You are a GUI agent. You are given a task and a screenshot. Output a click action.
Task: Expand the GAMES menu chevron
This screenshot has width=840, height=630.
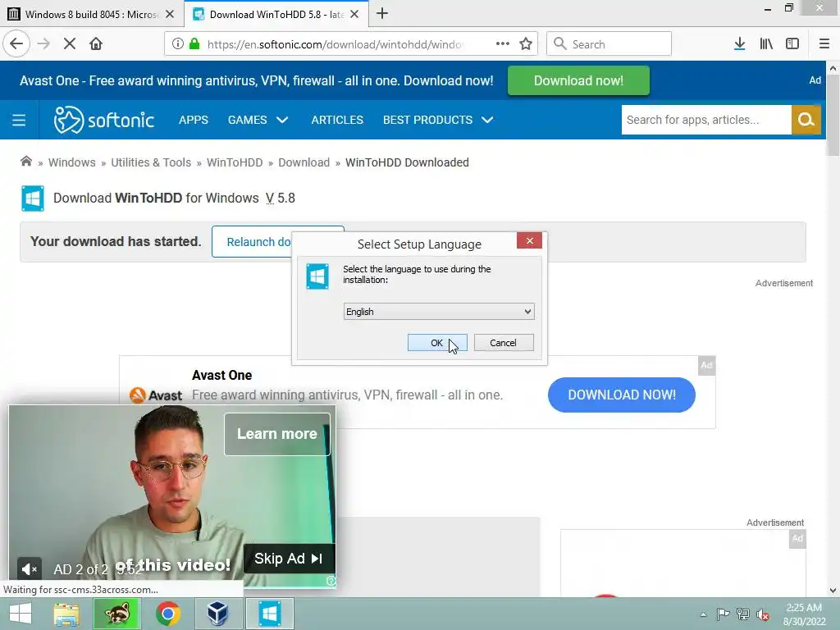point(282,120)
